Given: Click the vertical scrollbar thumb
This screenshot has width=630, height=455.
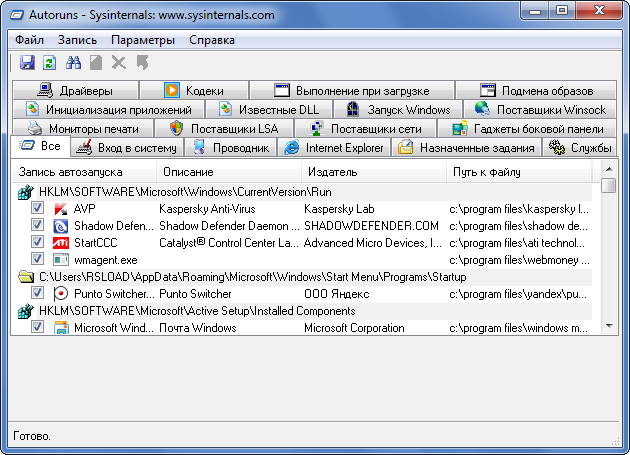Looking at the screenshot, I should click(609, 186).
